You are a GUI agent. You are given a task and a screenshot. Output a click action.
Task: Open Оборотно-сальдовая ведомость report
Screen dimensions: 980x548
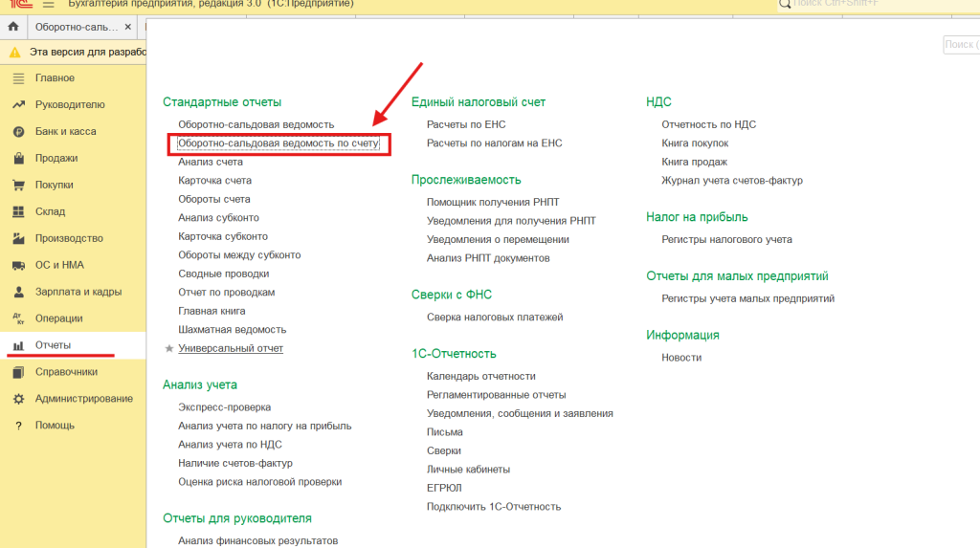pyautogui.click(x=256, y=124)
